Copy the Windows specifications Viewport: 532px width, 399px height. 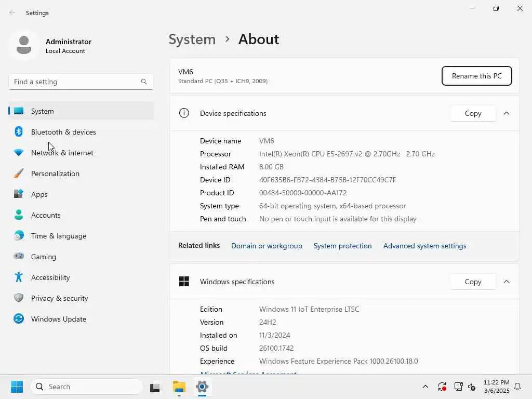click(x=473, y=282)
